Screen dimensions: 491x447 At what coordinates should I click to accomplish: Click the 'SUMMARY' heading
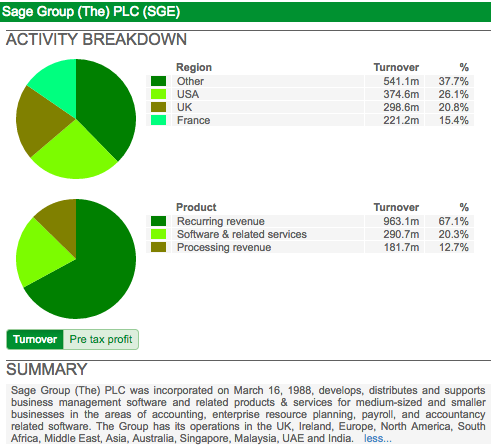[x=47, y=369]
